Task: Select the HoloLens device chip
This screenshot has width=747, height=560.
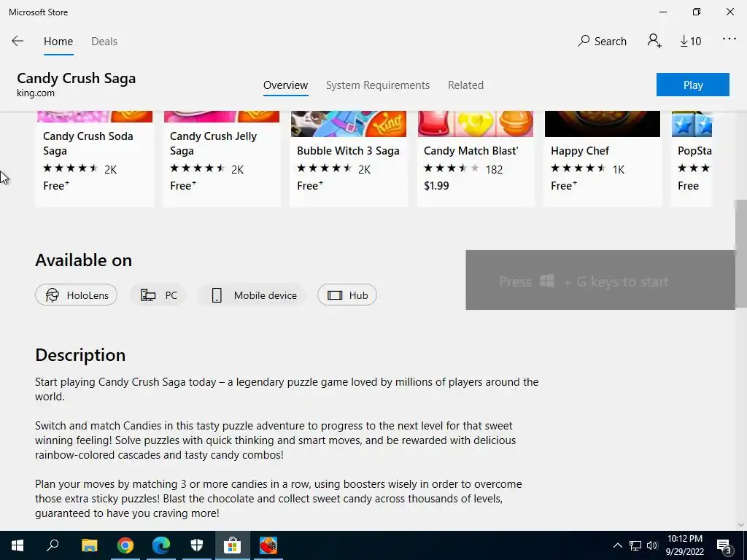Action: tap(76, 295)
